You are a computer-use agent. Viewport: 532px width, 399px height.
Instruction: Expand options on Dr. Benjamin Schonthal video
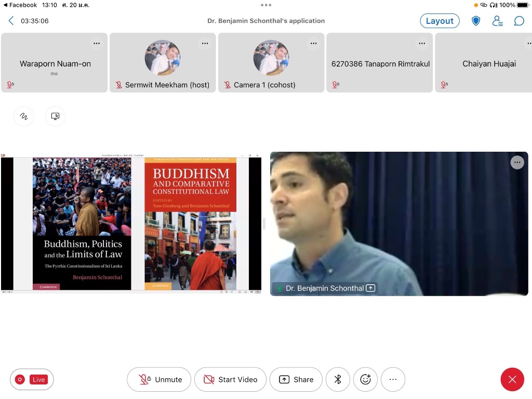516,163
